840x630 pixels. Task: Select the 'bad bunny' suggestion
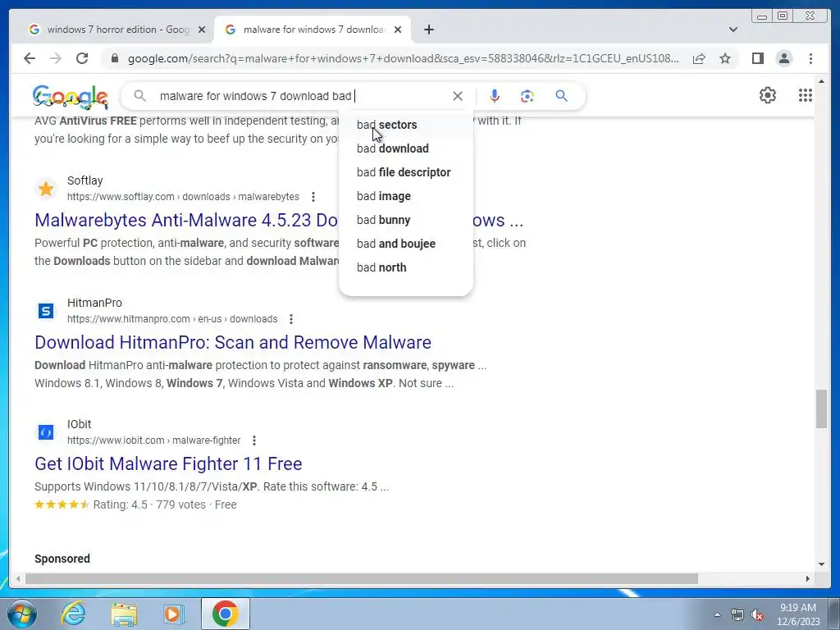(x=405, y=220)
